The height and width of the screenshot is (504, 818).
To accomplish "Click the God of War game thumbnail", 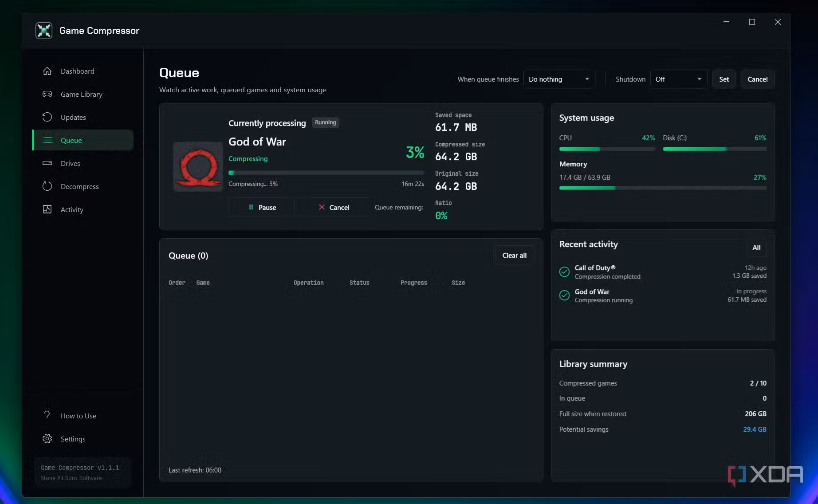I will coord(198,167).
